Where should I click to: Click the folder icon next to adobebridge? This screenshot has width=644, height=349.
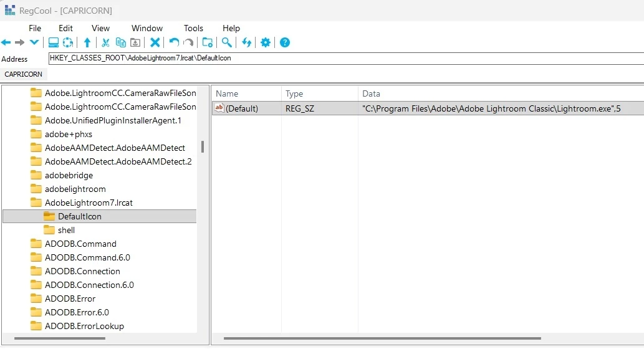pos(36,175)
